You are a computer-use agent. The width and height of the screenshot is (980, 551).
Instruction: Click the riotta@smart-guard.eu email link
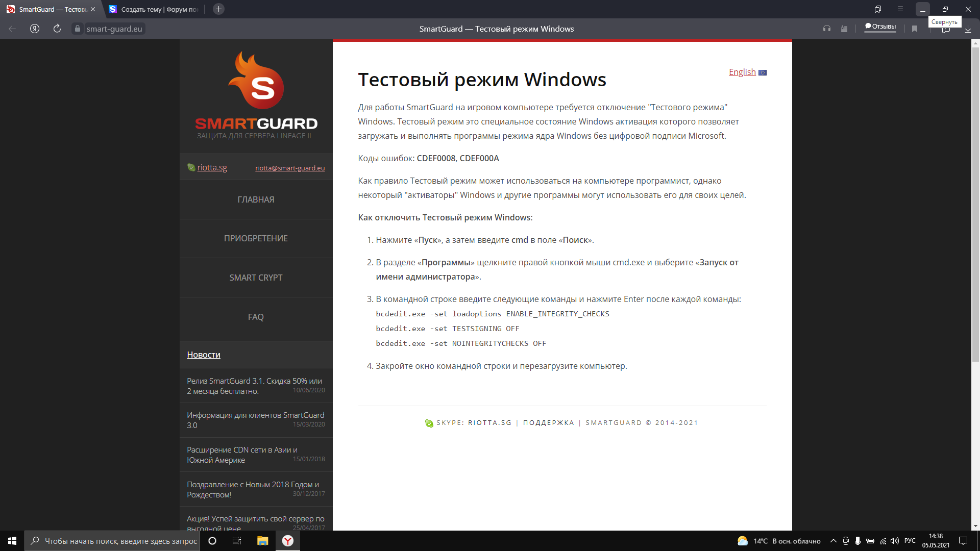[290, 168]
